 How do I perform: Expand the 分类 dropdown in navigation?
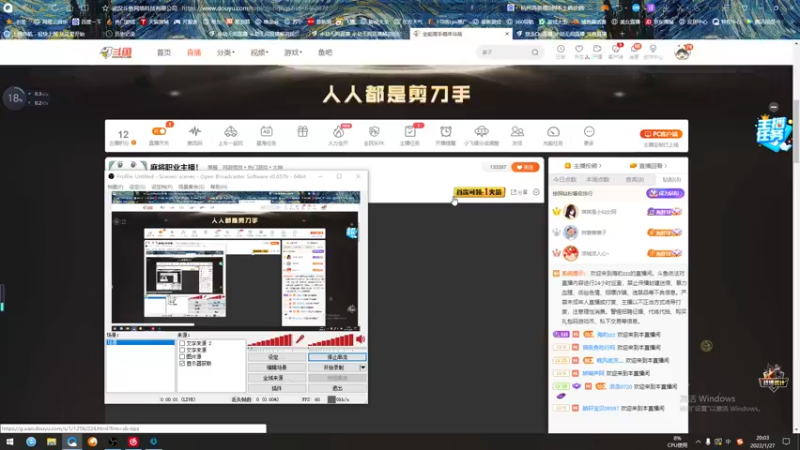[x=226, y=53]
